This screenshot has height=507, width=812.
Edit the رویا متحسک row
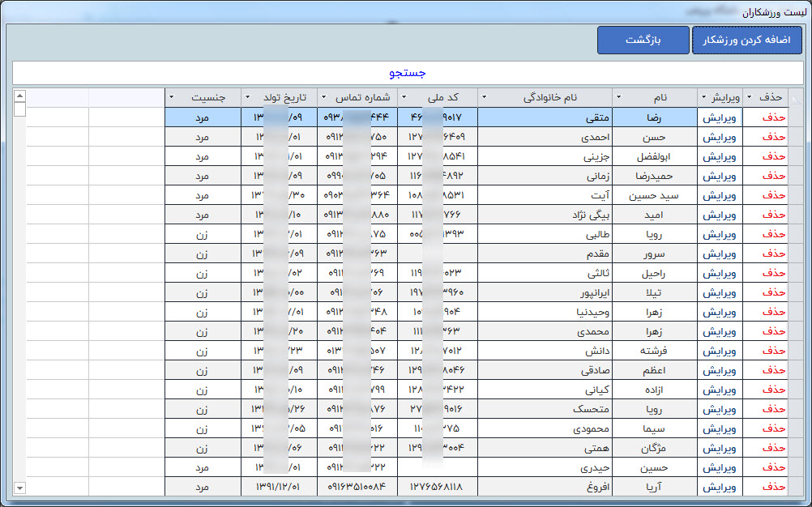point(719,409)
